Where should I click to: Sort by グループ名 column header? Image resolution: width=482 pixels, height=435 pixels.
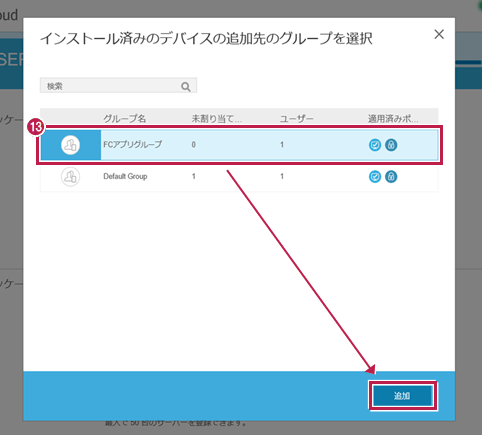point(125,118)
